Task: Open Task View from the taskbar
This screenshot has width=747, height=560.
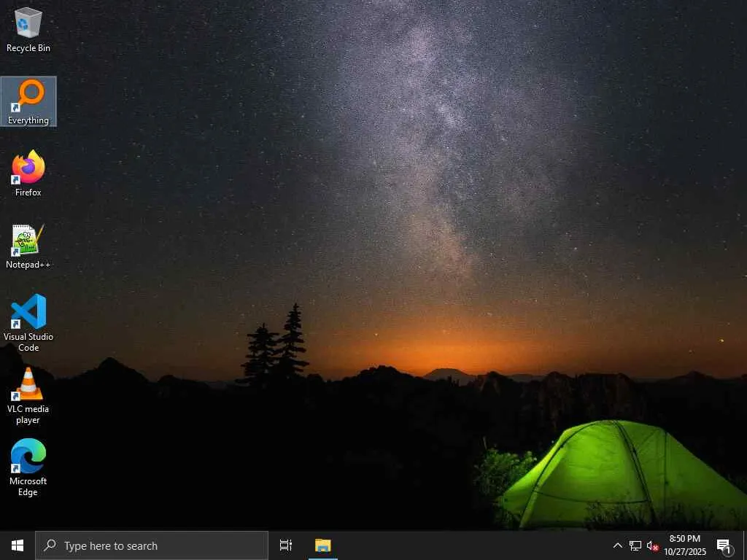Action: [286, 545]
